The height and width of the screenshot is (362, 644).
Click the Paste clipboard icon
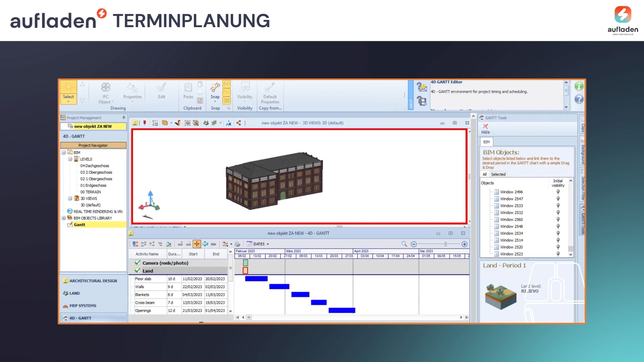(188, 88)
